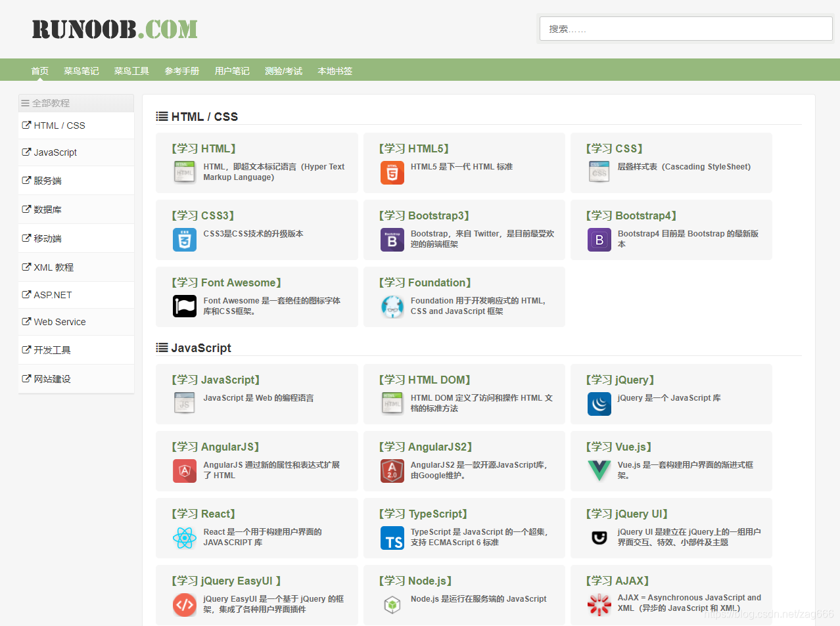
Task: Click the Font Awesome flag icon
Action: tap(185, 306)
